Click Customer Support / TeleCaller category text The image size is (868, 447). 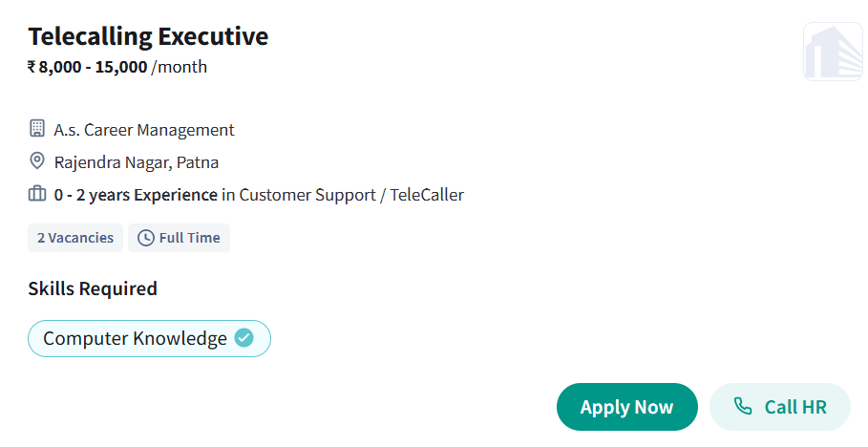[351, 195]
